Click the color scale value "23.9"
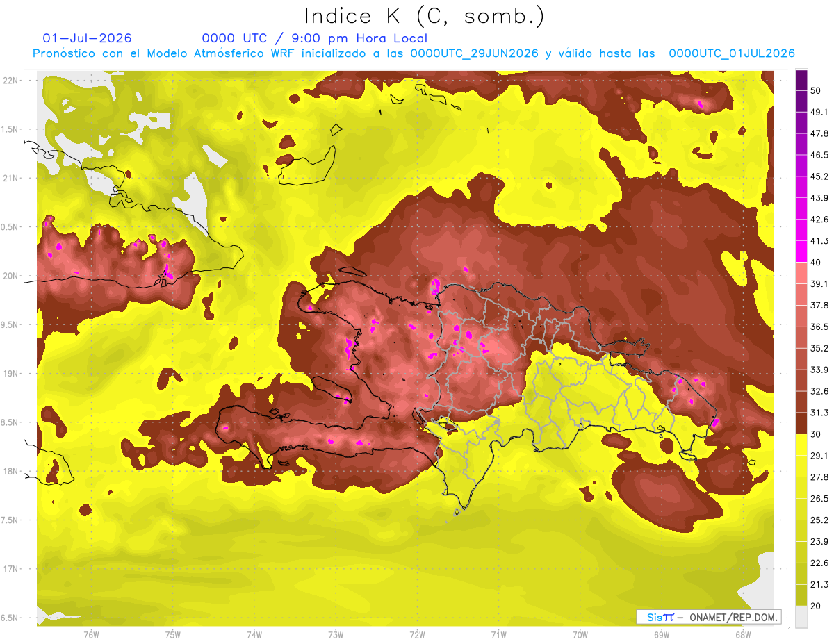This screenshot has height=644, width=834. click(x=819, y=541)
